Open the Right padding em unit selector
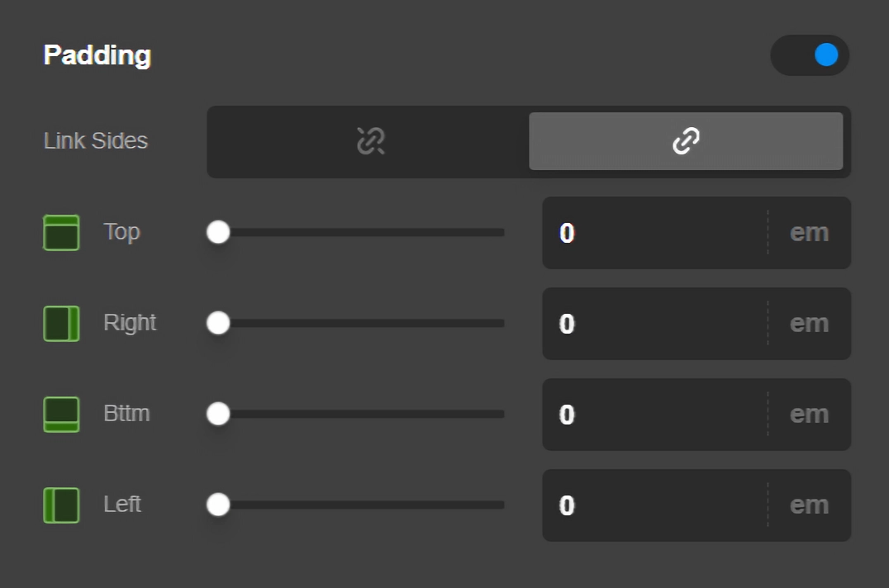This screenshot has height=588, width=889. click(x=809, y=324)
